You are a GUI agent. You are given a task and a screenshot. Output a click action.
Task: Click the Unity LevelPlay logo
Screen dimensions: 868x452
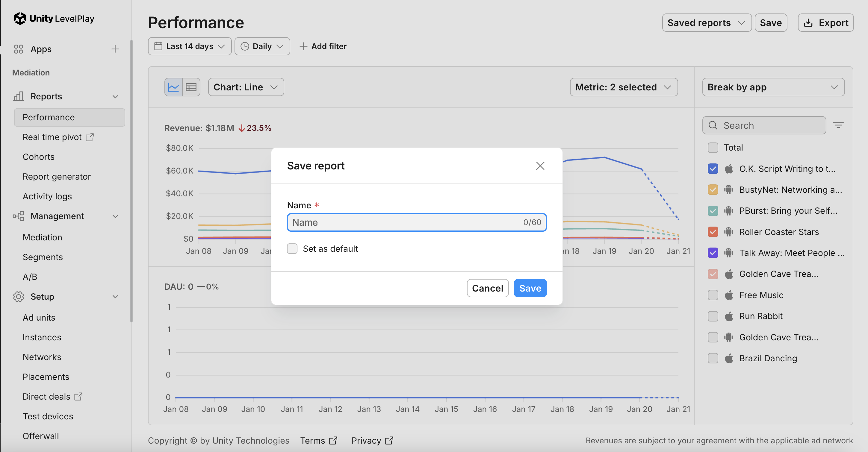[x=54, y=19]
